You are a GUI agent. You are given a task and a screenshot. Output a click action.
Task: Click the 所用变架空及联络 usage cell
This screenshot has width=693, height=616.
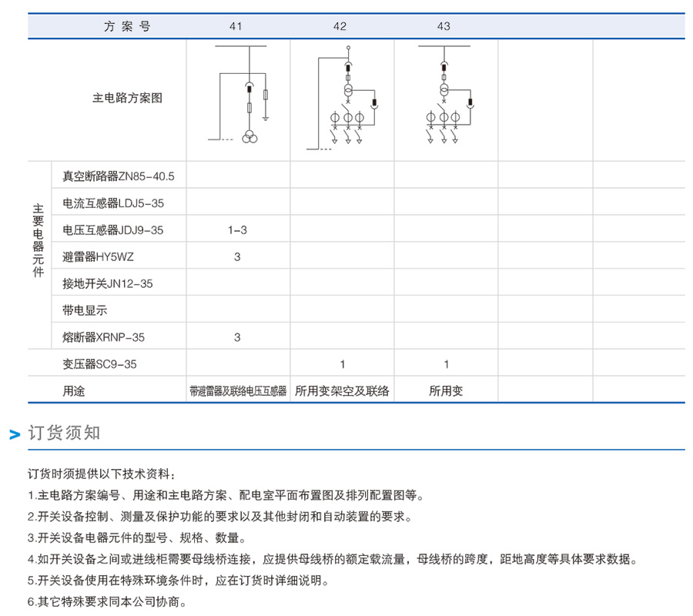(342, 391)
